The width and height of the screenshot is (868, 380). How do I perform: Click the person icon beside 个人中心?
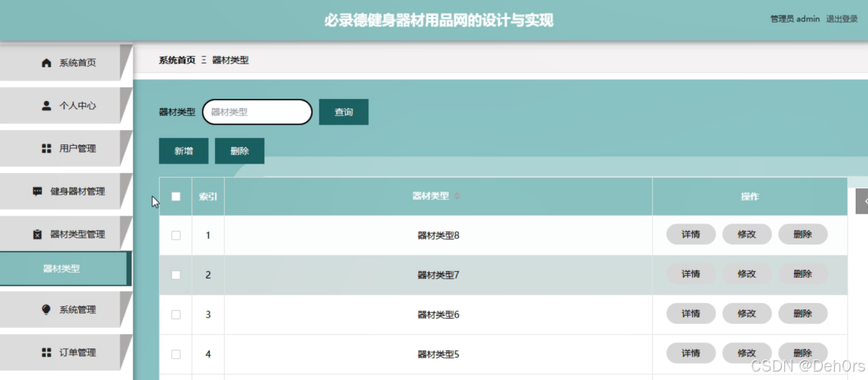click(x=46, y=106)
